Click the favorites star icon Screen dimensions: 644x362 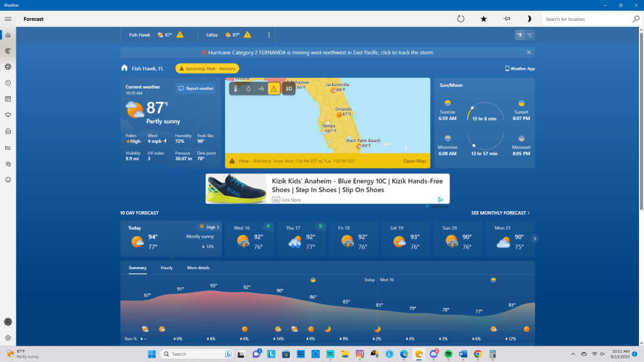pos(484,19)
